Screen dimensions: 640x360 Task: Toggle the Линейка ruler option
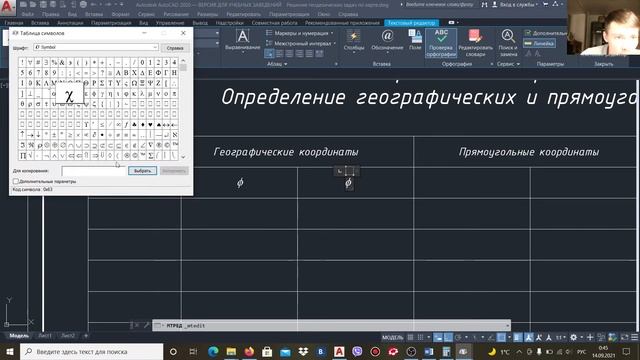click(x=539, y=43)
